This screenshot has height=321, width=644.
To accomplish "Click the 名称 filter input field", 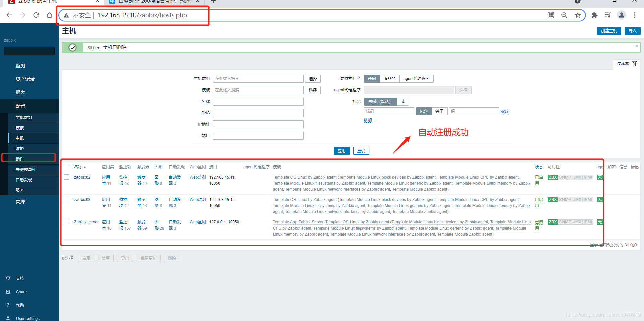I will point(258,102).
